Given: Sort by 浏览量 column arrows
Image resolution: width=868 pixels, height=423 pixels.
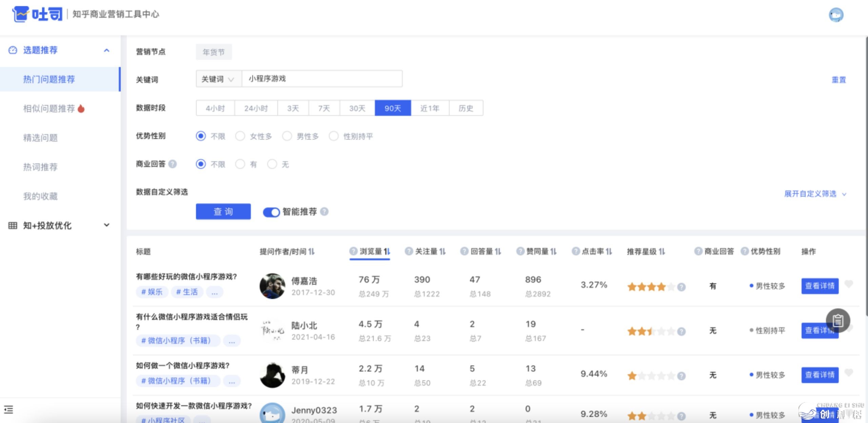Looking at the screenshot, I should 387,251.
